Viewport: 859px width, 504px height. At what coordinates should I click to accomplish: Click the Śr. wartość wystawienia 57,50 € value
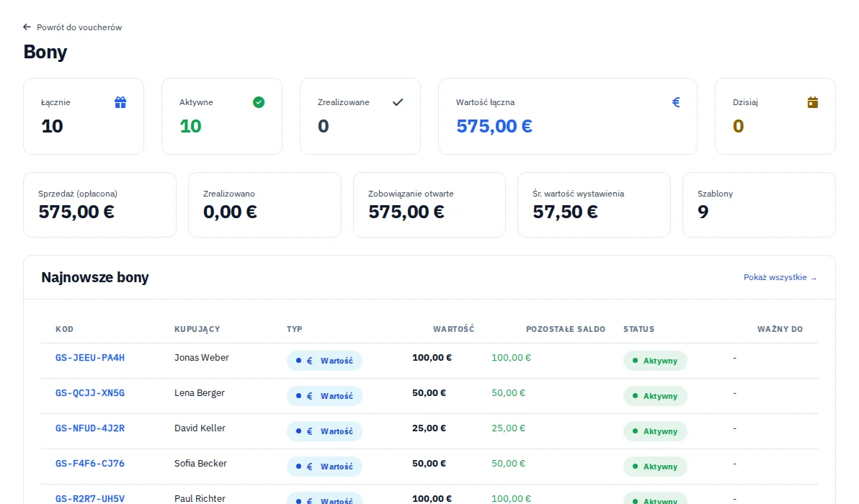(x=565, y=212)
